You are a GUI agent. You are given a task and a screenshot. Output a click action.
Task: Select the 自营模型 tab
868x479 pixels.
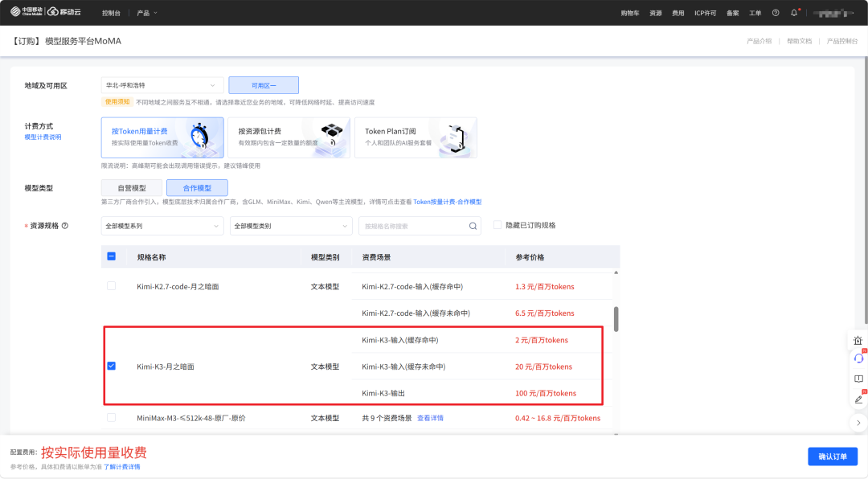pyautogui.click(x=132, y=188)
